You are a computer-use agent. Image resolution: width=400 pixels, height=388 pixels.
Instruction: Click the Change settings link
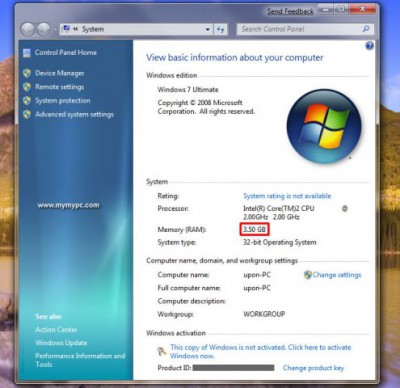pyautogui.click(x=337, y=275)
